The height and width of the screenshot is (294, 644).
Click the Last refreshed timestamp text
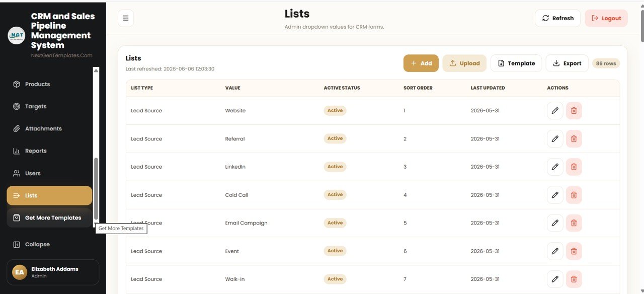pyautogui.click(x=170, y=69)
